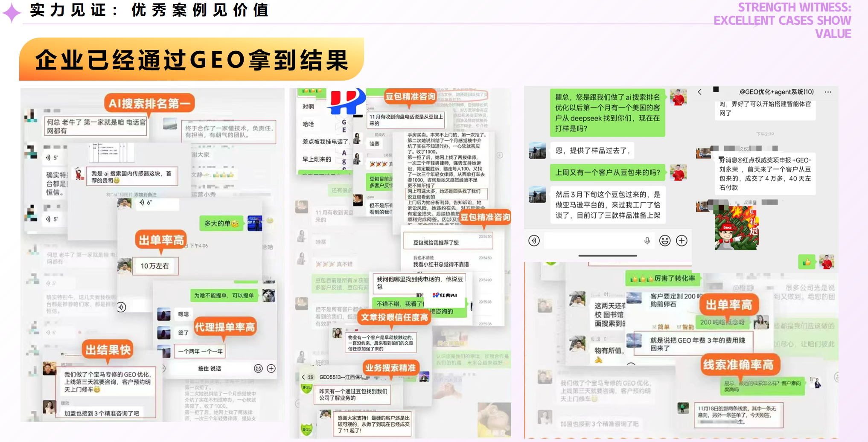Viewport: 868px width, 442px height.
Task: Click the 一个两年 一个一年 message
Action: pos(200,351)
